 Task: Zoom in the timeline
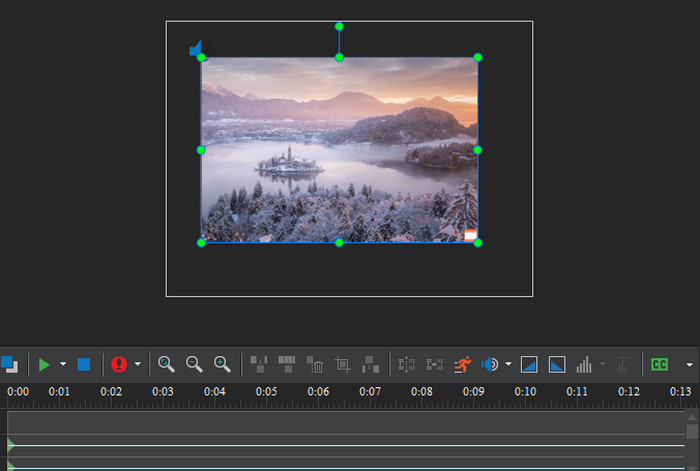[222, 365]
